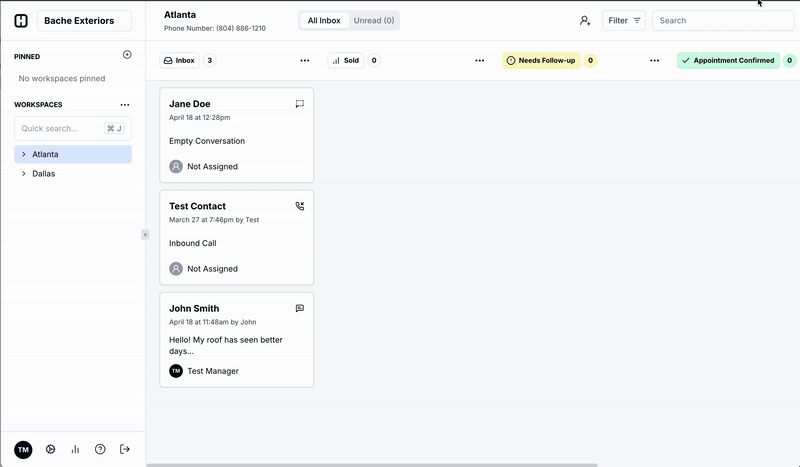The height and width of the screenshot is (467, 800).
Task: Click the workspace Quick search field
Action: click(62, 128)
